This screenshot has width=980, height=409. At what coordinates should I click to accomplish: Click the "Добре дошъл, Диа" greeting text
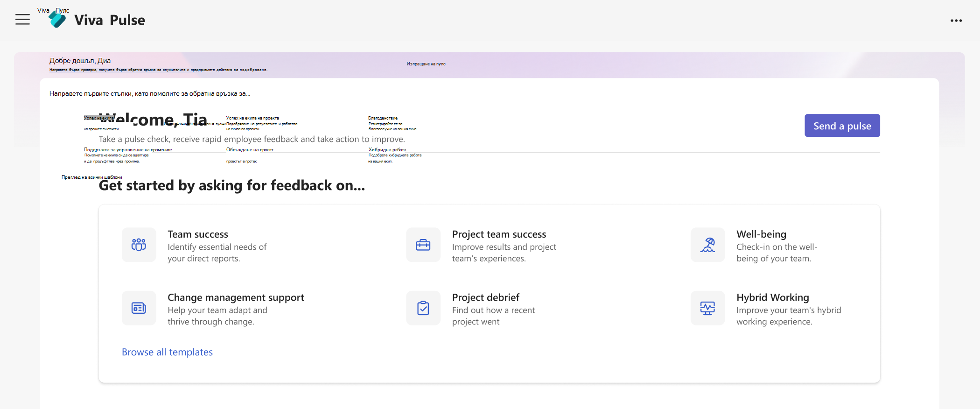[80, 61]
